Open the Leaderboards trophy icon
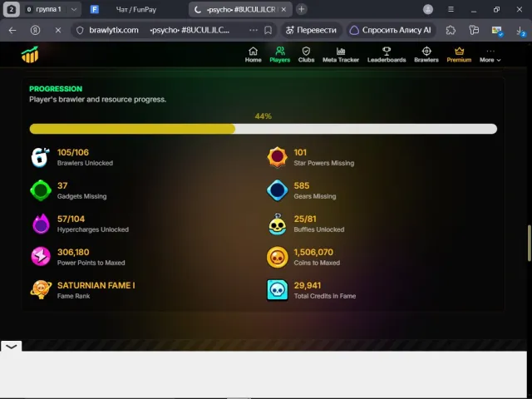The image size is (532, 399). click(387, 52)
